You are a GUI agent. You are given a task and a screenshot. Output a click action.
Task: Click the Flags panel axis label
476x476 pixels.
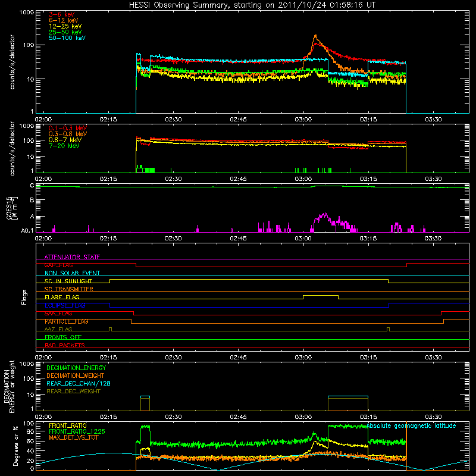(24, 297)
